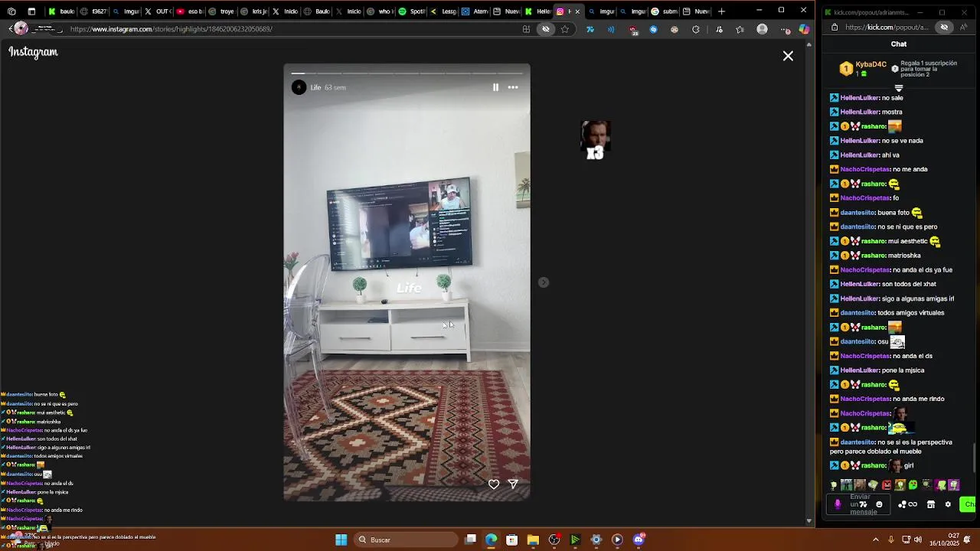This screenshot has width=980, height=551.
Task: Open the Instagram logo home link
Action: click(x=33, y=52)
